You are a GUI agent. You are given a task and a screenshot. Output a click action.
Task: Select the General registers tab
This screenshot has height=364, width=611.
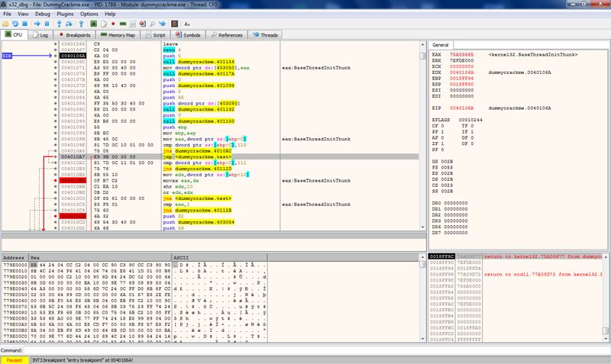pos(441,45)
